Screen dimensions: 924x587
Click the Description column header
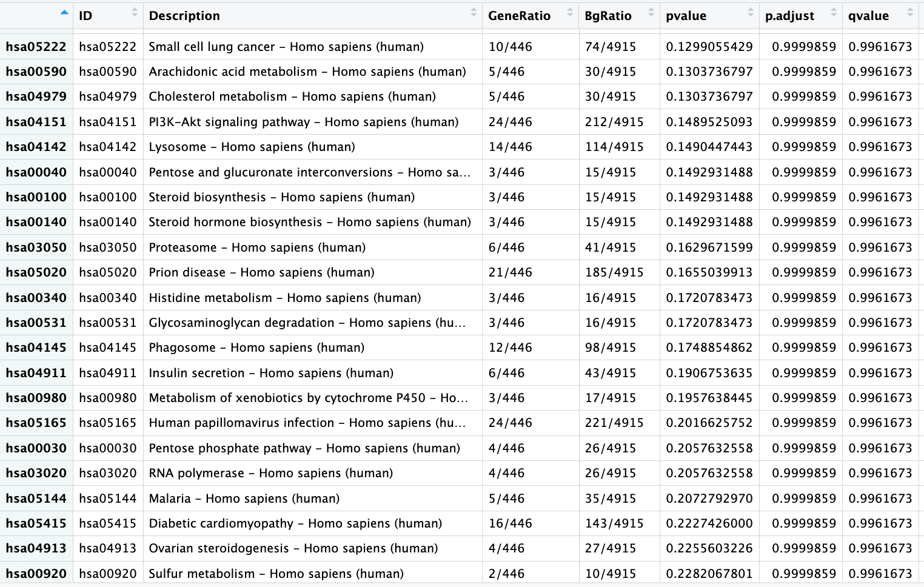[184, 16]
